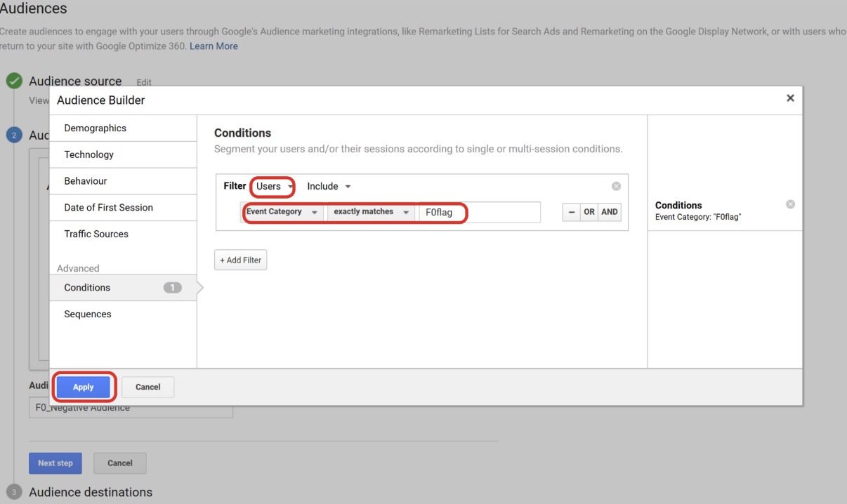Click the Apply button
Screen dimensions: 847x504
click(83, 387)
